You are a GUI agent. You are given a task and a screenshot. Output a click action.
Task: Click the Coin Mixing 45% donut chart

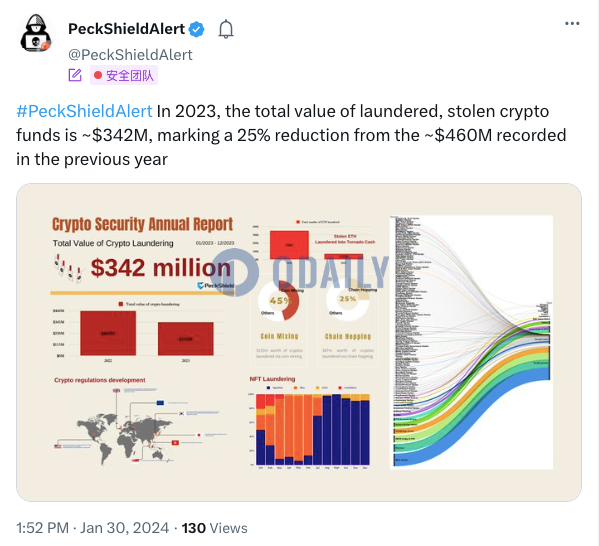click(x=279, y=301)
